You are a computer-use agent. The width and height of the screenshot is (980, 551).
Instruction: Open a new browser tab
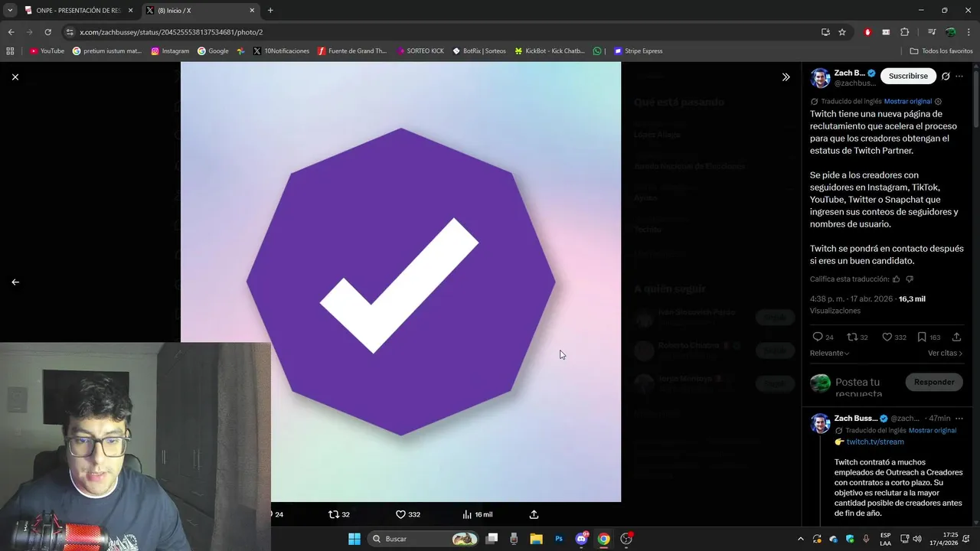[x=270, y=11]
